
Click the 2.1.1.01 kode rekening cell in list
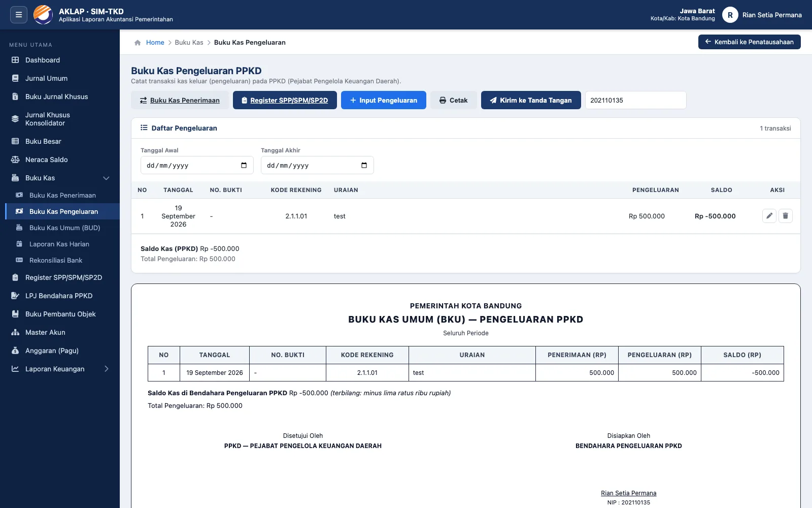[296, 216]
